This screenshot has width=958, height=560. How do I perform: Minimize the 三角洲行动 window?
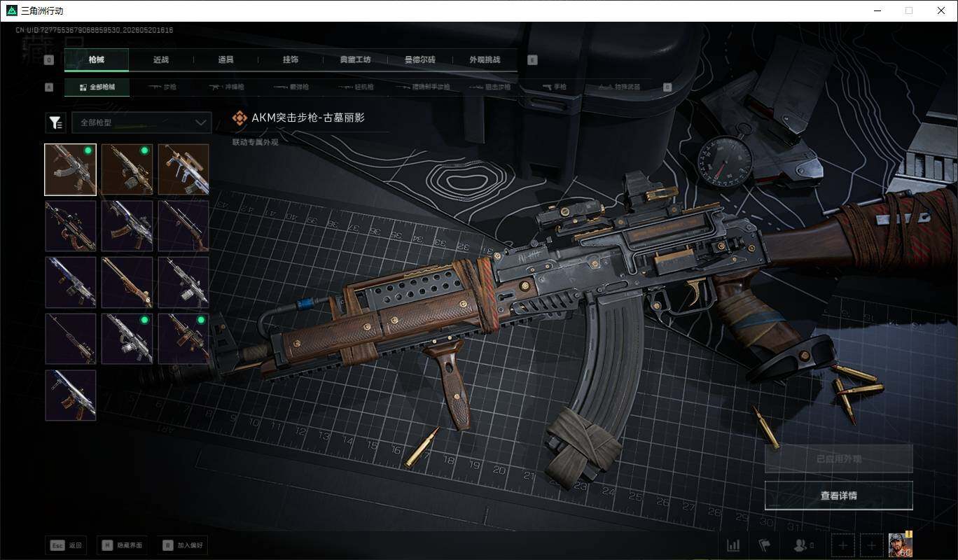[x=877, y=10]
